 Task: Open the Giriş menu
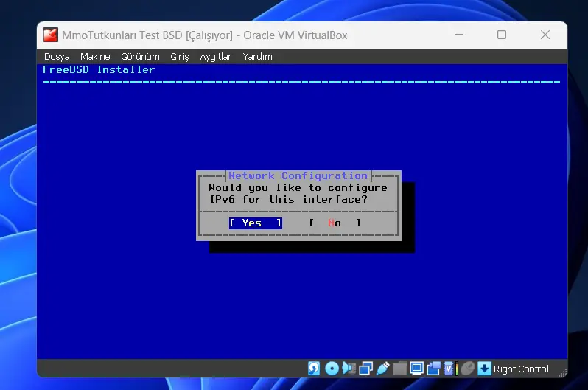pos(180,57)
